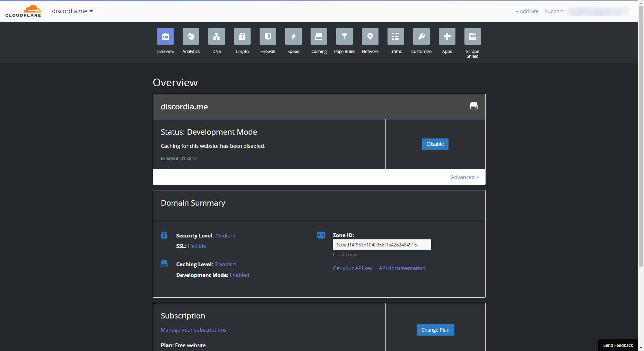
Task: Click the Standard caching level link
Action: coord(225,264)
